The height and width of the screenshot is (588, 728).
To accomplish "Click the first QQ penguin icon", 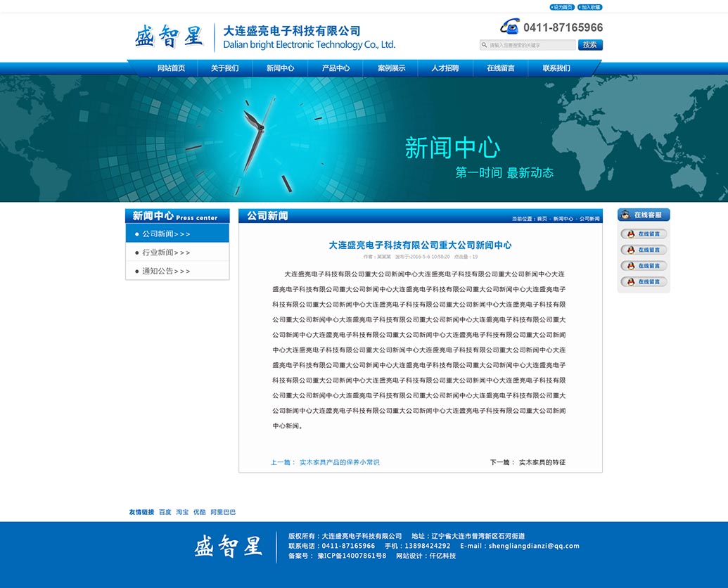I will (x=631, y=234).
